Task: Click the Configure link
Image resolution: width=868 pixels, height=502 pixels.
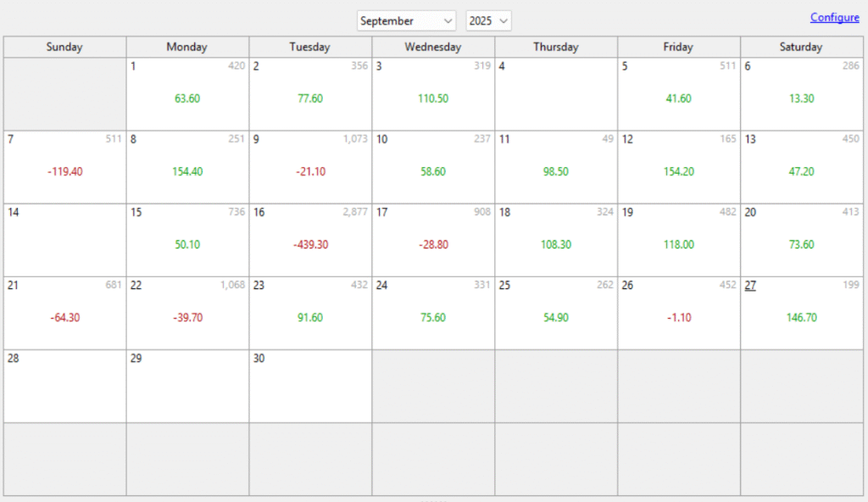Action: (x=834, y=17)
